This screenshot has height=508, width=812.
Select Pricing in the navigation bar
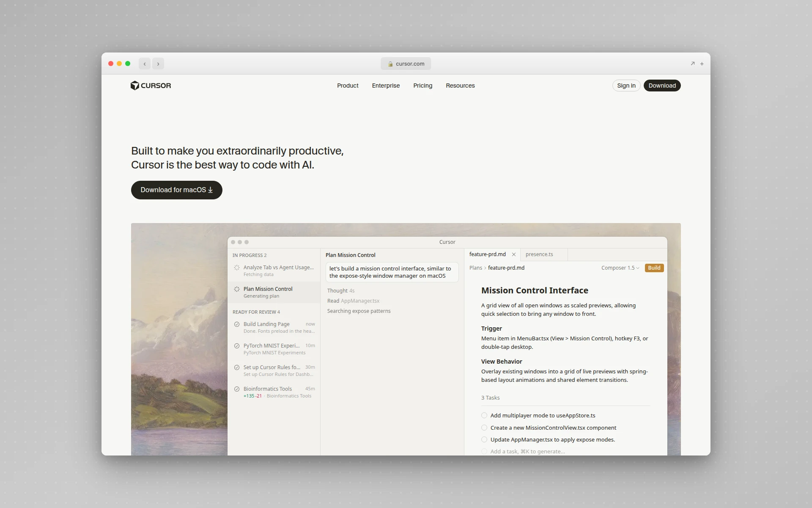(x=422, y=86)
